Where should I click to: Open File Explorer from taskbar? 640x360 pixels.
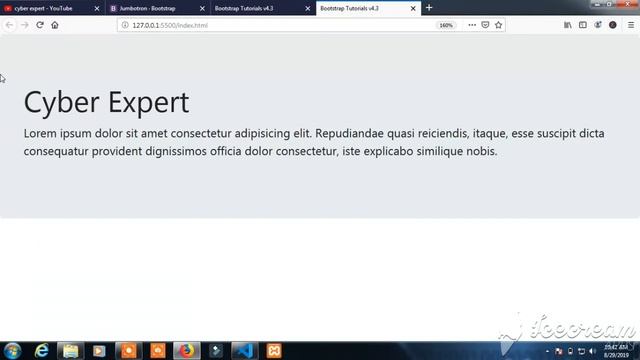coord(70,351)
